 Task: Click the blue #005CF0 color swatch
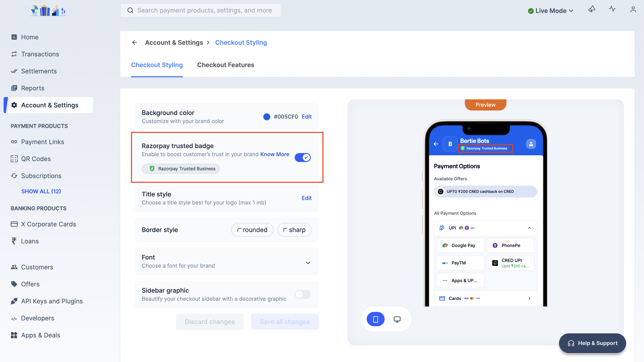point(267,117)
